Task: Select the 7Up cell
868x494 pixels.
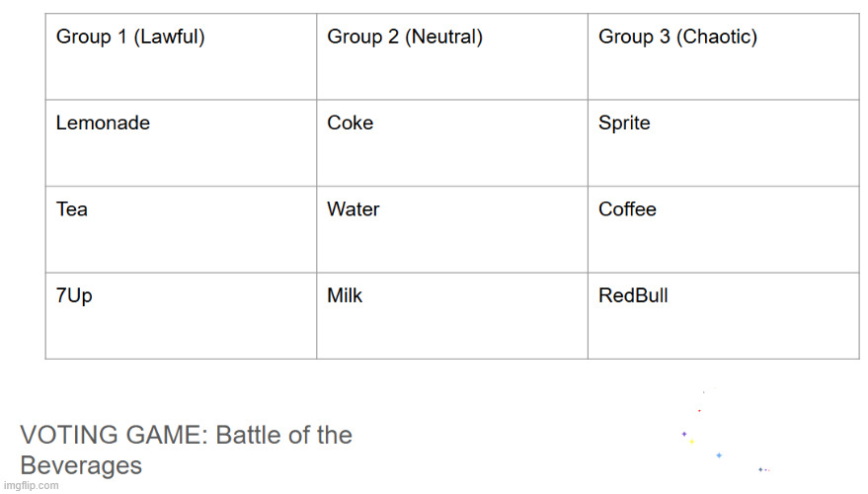Action: pyautogui.click(x=181, y=316)
